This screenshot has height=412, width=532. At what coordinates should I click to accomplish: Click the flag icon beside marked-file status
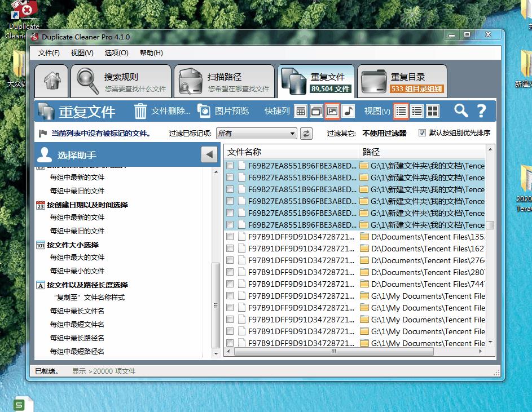[x=43, y=133]
